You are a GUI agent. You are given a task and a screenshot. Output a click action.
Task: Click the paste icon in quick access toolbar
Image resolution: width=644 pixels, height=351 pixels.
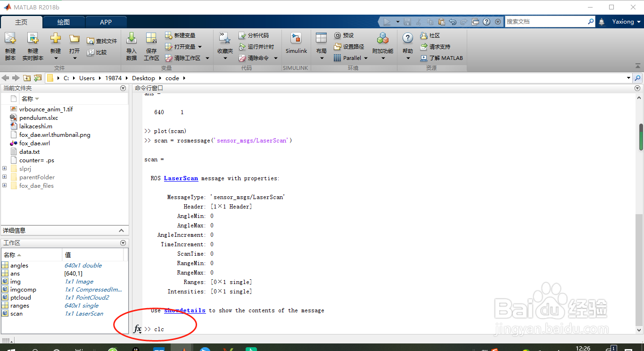click(x=441, y=22)
